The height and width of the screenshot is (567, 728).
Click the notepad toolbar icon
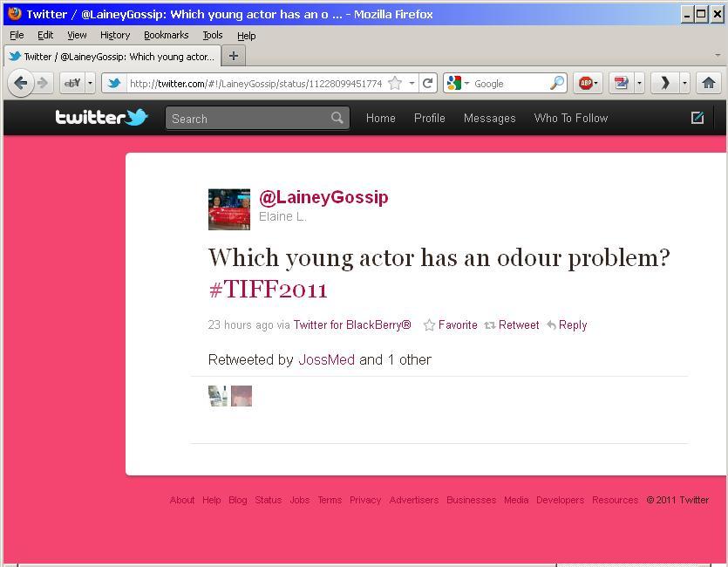pos(622,83)
